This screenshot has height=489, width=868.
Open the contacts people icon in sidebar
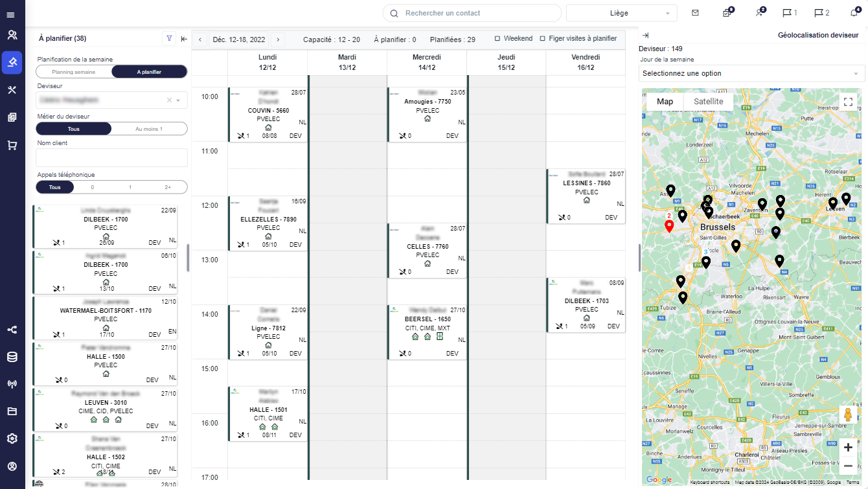pyautogui.click(x=12, y=35)
